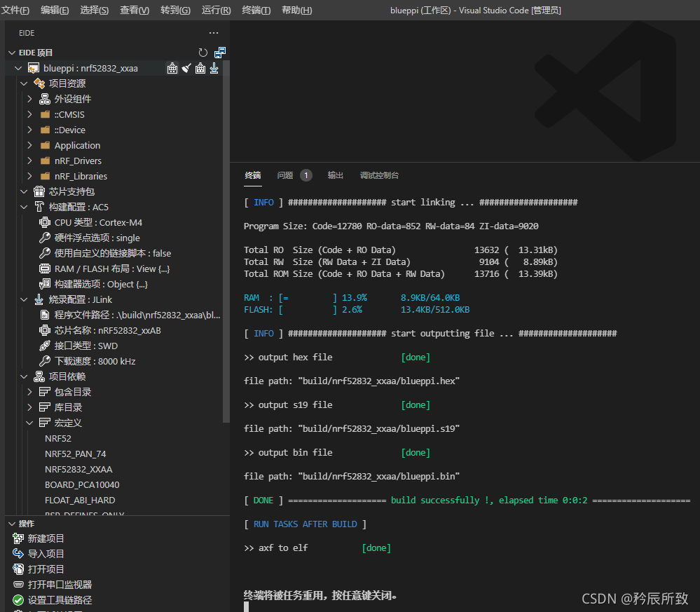Click the 构建器选项 icon
This screenshot has width=700, height=612.
click(45, 284)
